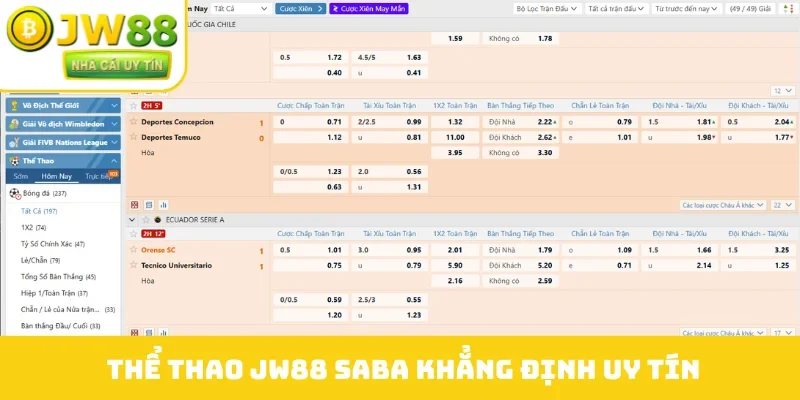This screenshot has width=800, height=400.
Task: Bet handicap odds 1.12 on Deportes Temuco
Action: pos(311,137)
